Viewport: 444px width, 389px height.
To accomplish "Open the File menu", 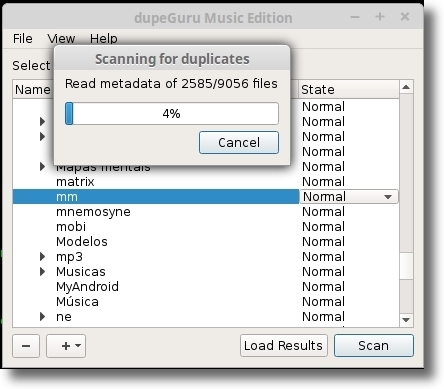I will (23, 39).
